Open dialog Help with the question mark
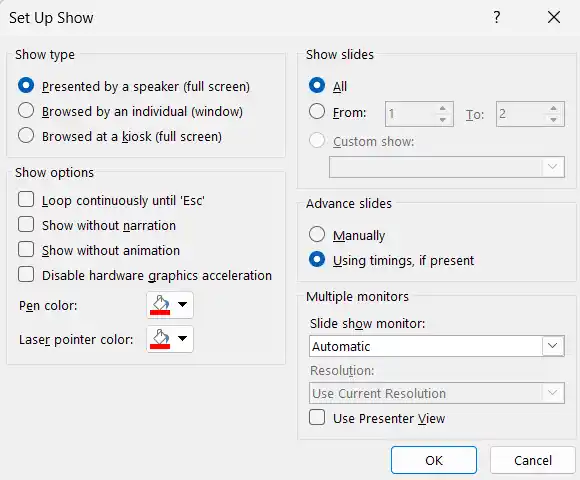The image size is (580, 480). [x=497, y=17]
